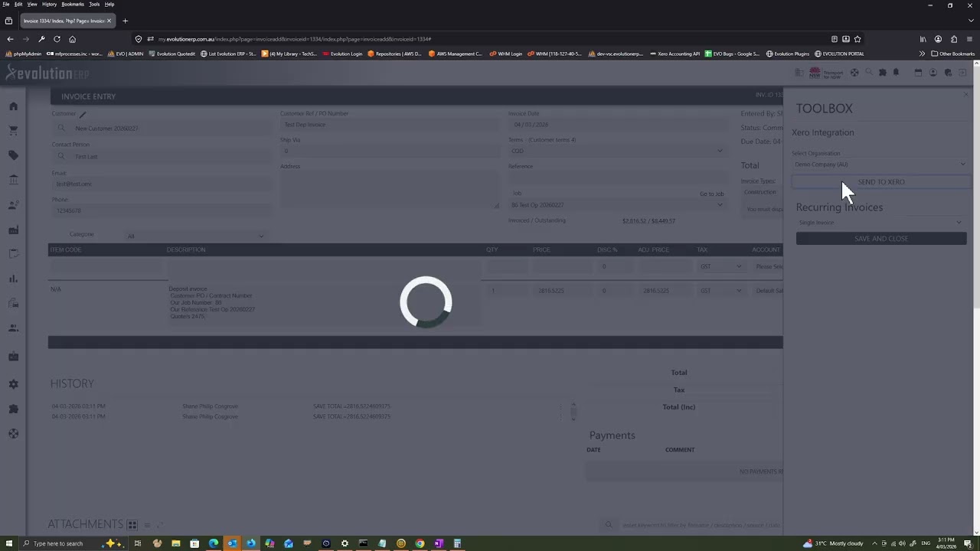Click the Invoice Date field

[617, 125]
